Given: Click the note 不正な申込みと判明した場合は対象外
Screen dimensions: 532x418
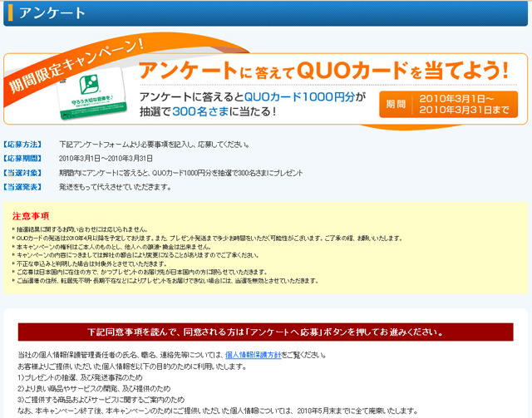Looking at the screenshot, I should tap(90, 263).
